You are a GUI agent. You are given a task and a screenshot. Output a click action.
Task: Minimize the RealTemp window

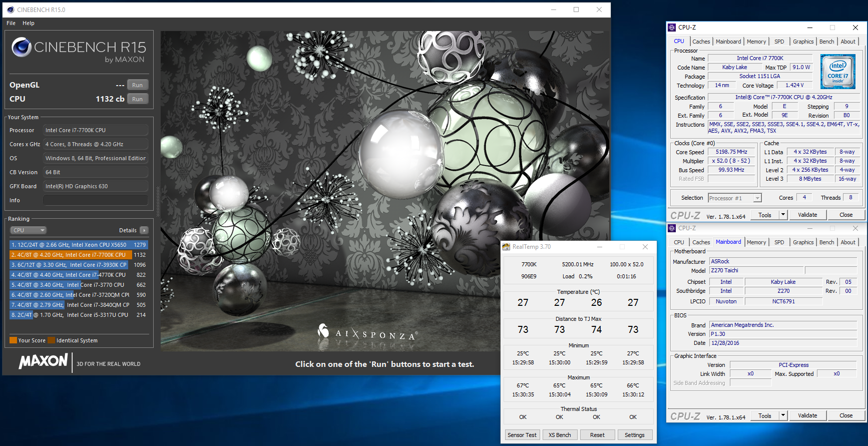click(x=599, y=247)
